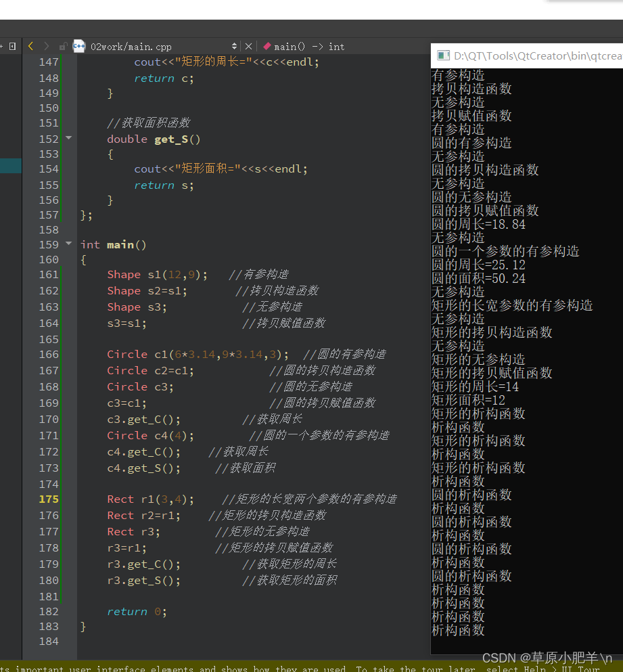The height and width of the screenshot is (672, 623).
Task: Click the code 'Circle c2=c1;'
Action: [150, 371]
